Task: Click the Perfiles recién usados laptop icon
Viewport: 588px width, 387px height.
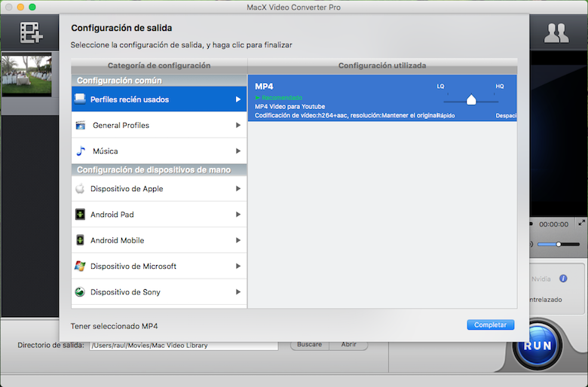Action: 80,99
